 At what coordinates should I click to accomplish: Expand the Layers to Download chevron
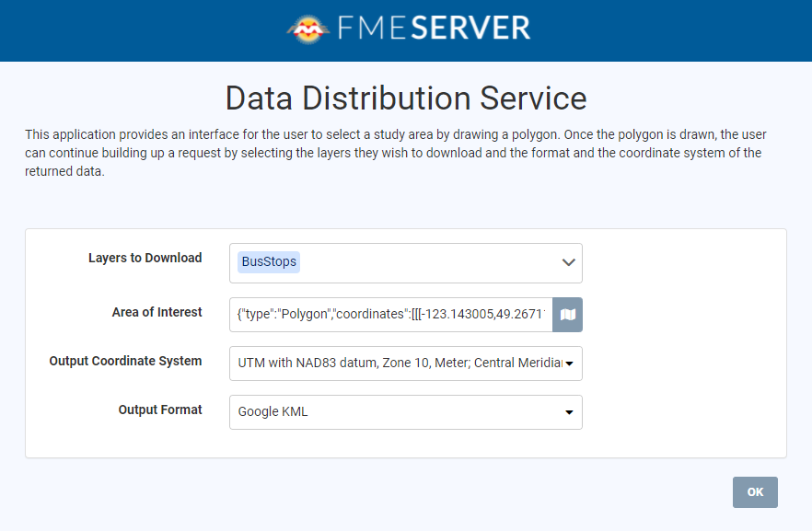coord(569,262)
